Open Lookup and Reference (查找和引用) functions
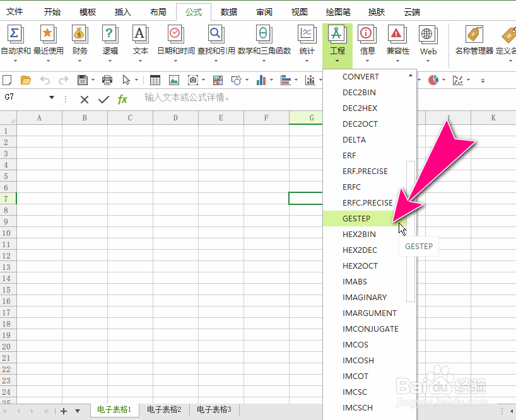Image resolution: width=516 pixels, height=420 pixels. [x=216, y=34]
